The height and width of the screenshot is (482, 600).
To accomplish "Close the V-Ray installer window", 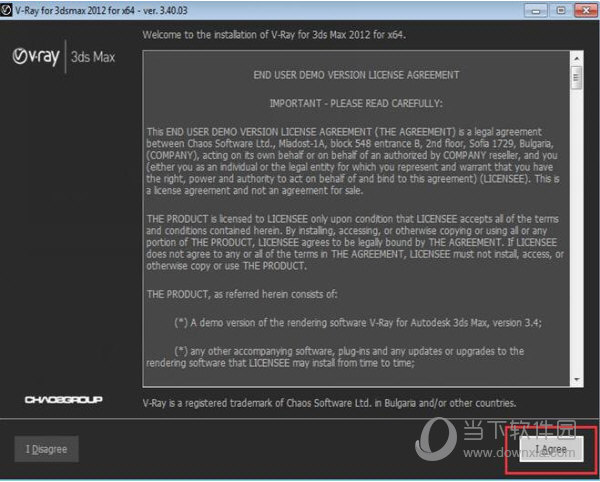I will 586,11.
